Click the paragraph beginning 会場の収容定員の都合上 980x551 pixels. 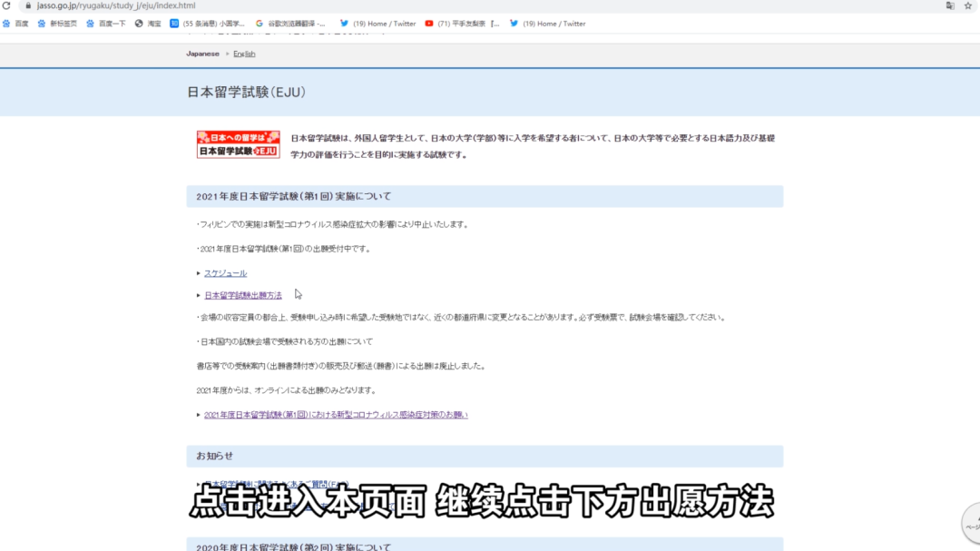[462, 317]
